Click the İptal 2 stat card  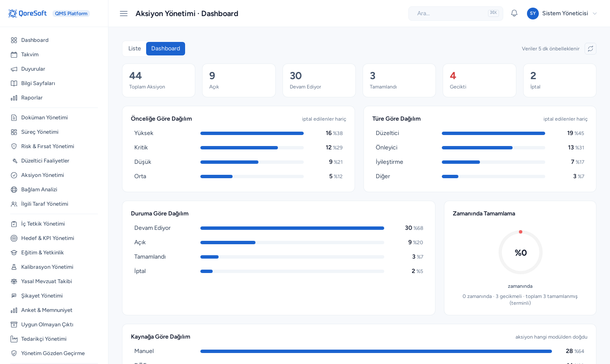pyautogui.click(x=560, y=80)
